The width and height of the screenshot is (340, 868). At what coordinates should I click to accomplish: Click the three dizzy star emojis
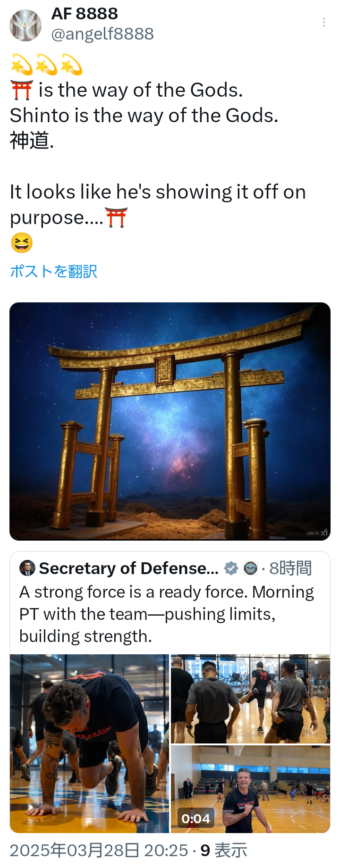46,65
